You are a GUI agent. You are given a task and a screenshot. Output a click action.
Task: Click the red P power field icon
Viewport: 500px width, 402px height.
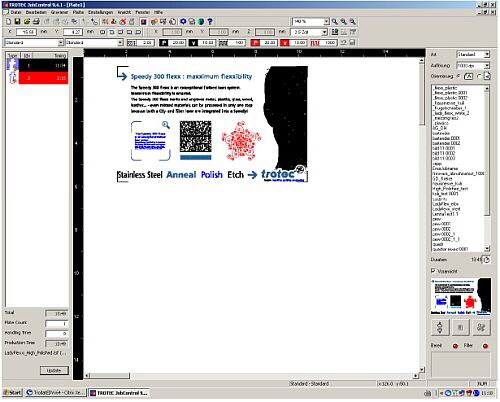tap(255, 43)
